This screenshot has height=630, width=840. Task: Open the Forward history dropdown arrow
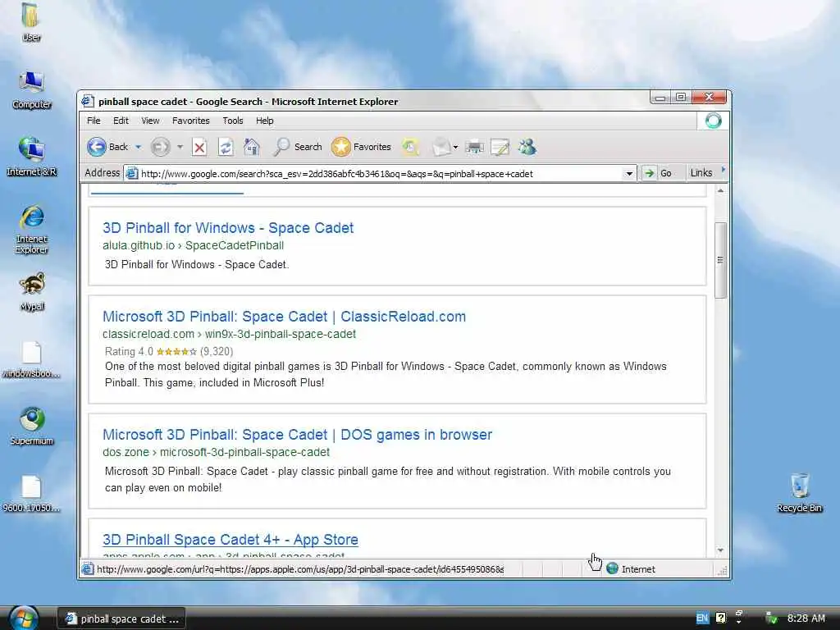180,147
